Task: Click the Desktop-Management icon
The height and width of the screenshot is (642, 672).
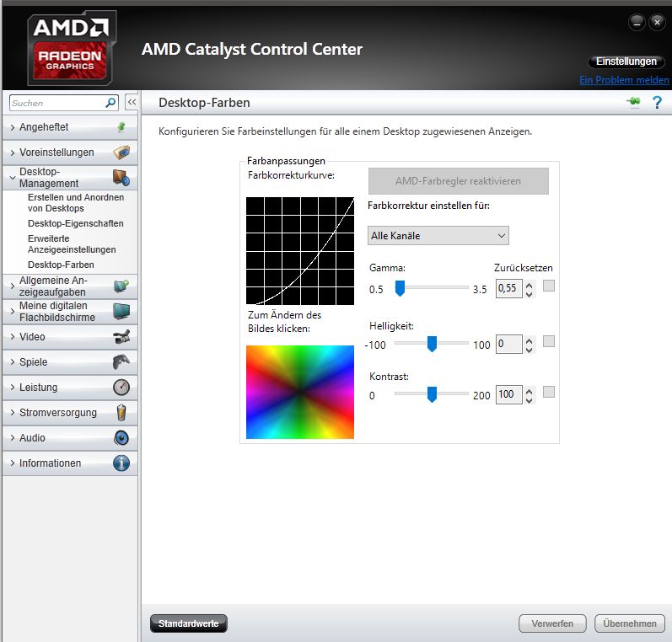Action: [x=121, y=177]
